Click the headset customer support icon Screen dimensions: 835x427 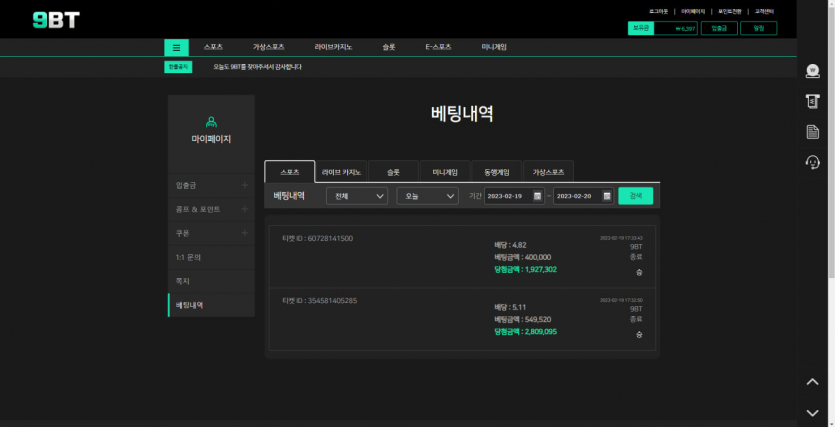click(x=812, y=162)
